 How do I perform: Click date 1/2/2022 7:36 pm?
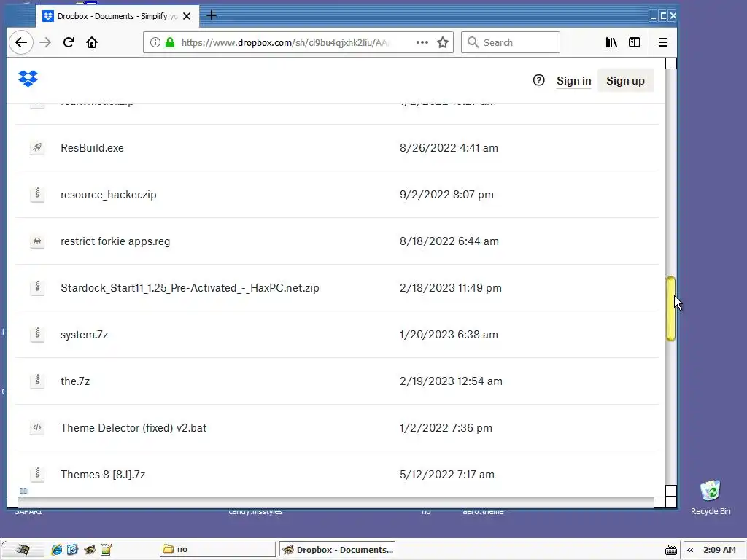446,428
